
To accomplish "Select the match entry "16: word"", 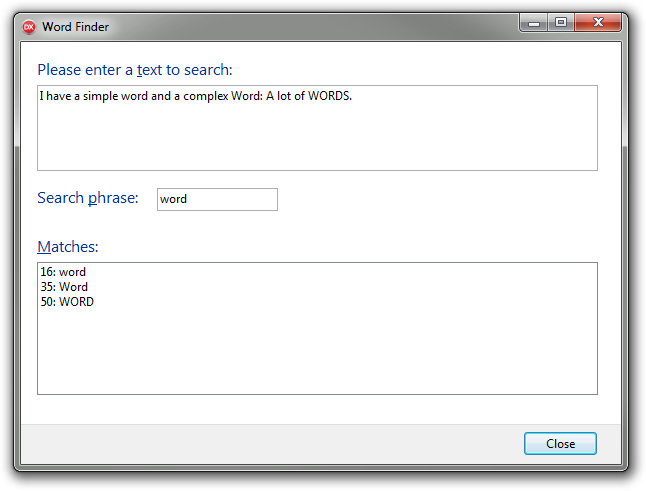I will 63,272.
